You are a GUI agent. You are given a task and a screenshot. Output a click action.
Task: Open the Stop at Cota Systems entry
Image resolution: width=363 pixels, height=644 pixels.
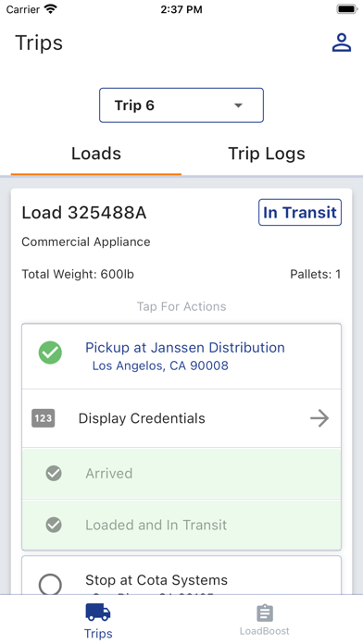pos(181,576)
